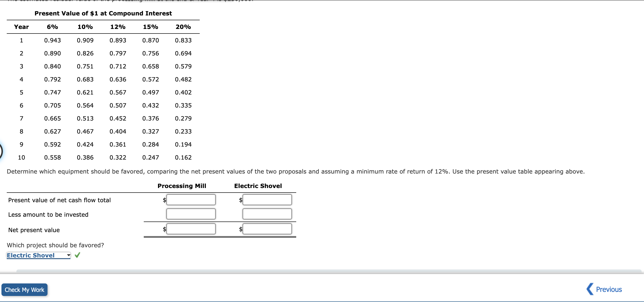
Task: Click Processing Mill amount to be invested field
Action: coord(191,214)
